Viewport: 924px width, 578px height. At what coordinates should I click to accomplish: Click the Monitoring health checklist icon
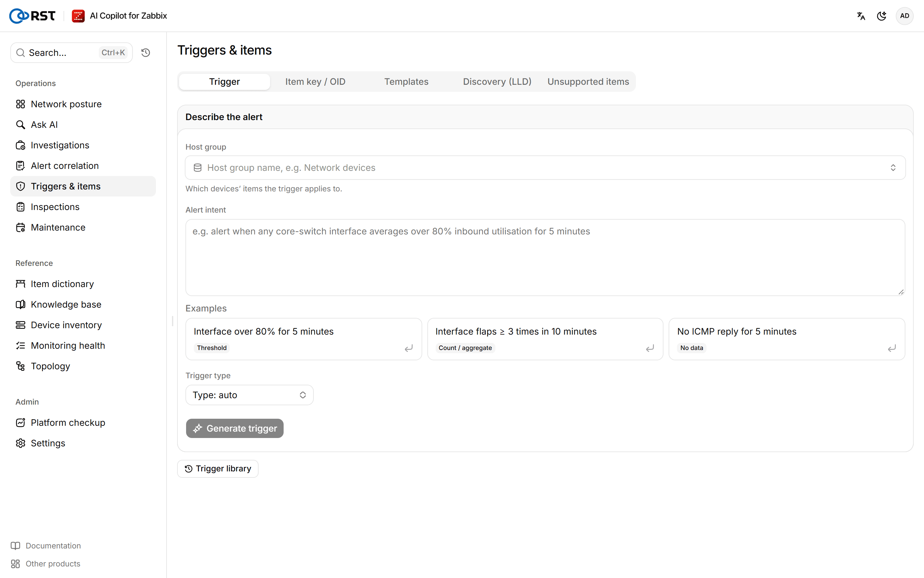(x=21, y=346)
